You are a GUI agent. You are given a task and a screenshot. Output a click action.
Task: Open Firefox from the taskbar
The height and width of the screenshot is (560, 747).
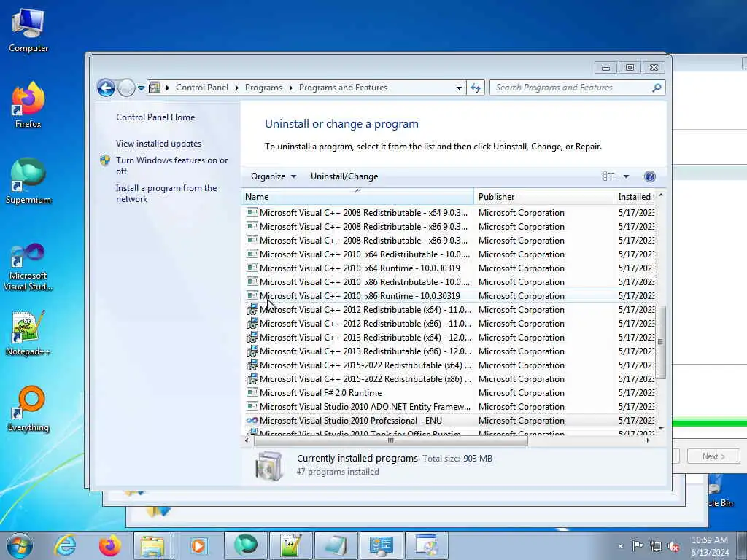109,545
